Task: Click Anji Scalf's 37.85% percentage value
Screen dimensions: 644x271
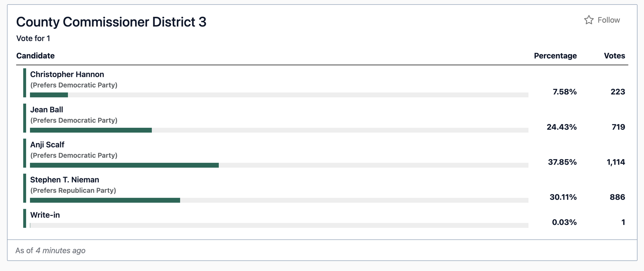Action: [x=562, y=162]
